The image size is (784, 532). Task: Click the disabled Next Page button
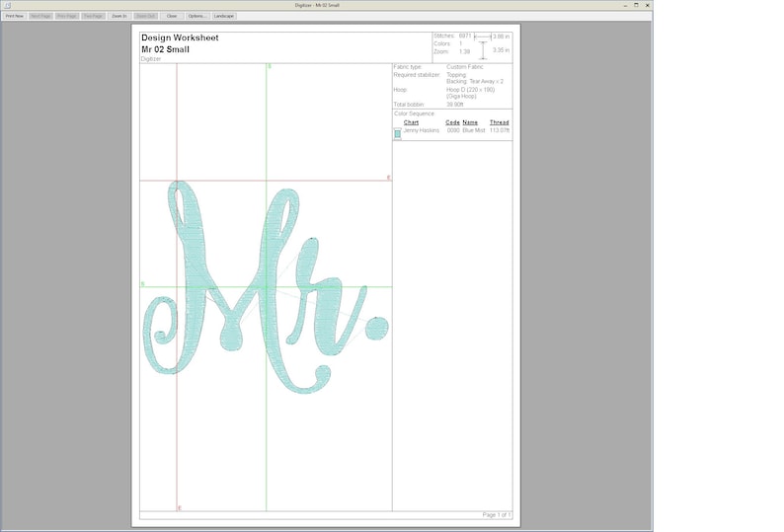tap(41, 16)
